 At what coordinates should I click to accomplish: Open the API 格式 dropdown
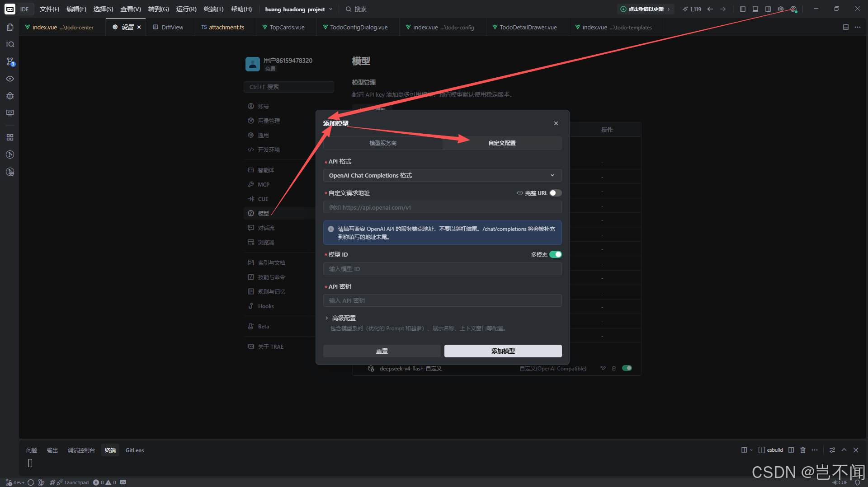tap(442, 175)
